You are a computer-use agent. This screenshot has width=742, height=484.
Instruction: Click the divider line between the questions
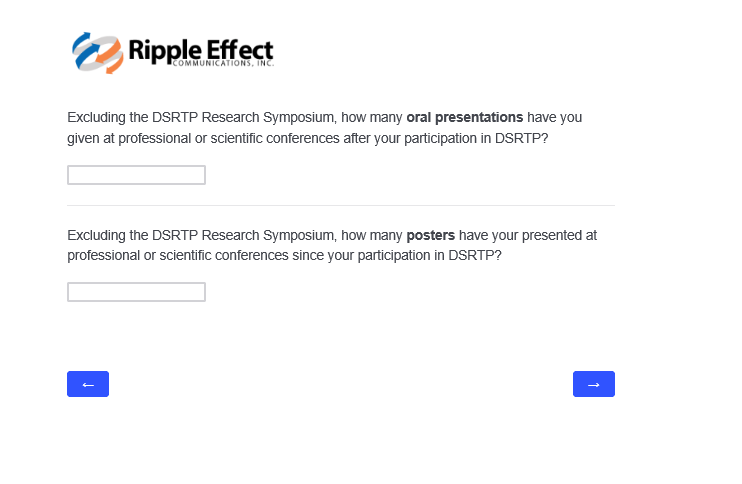pyautogui.click(x=340, y=205)
